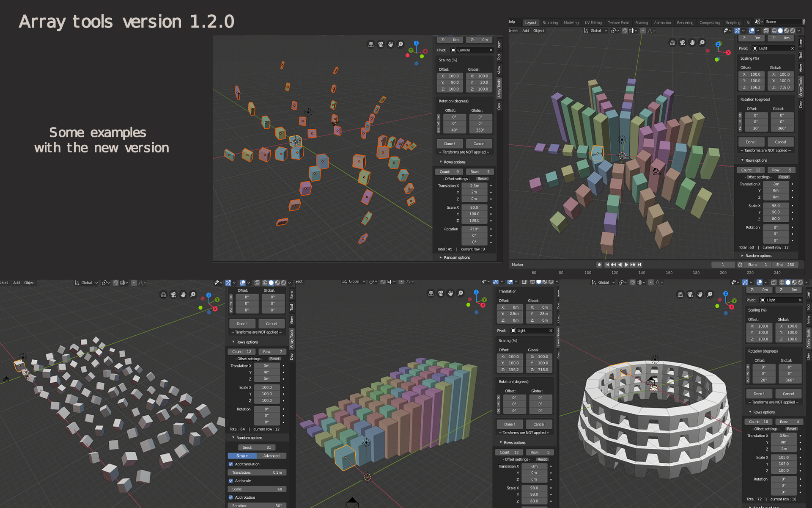Uncheck the Add rotation checkbox

coord(230,497)
